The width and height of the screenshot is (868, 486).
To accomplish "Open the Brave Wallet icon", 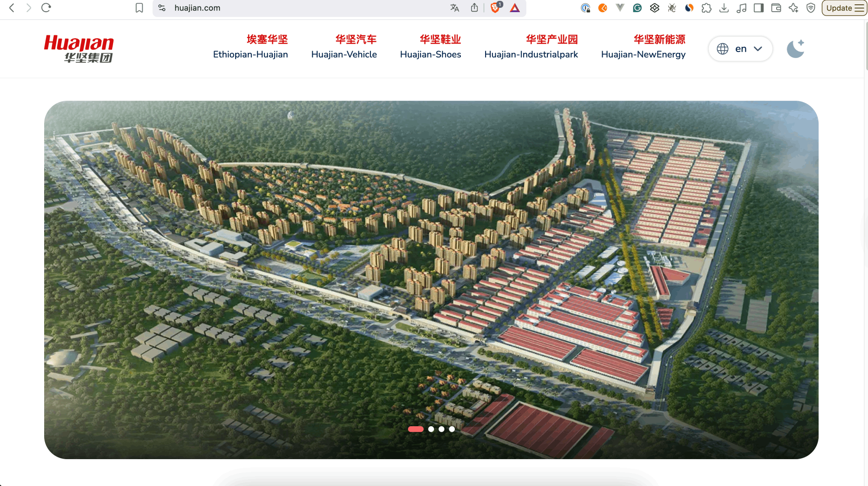I will coord(776,8).
